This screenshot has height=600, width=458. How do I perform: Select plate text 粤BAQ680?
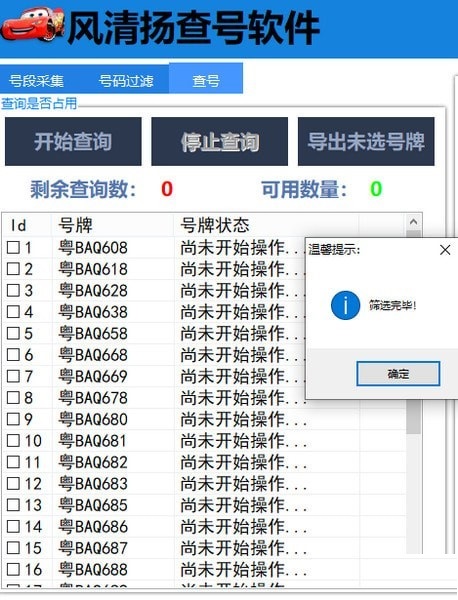(93, 419)
